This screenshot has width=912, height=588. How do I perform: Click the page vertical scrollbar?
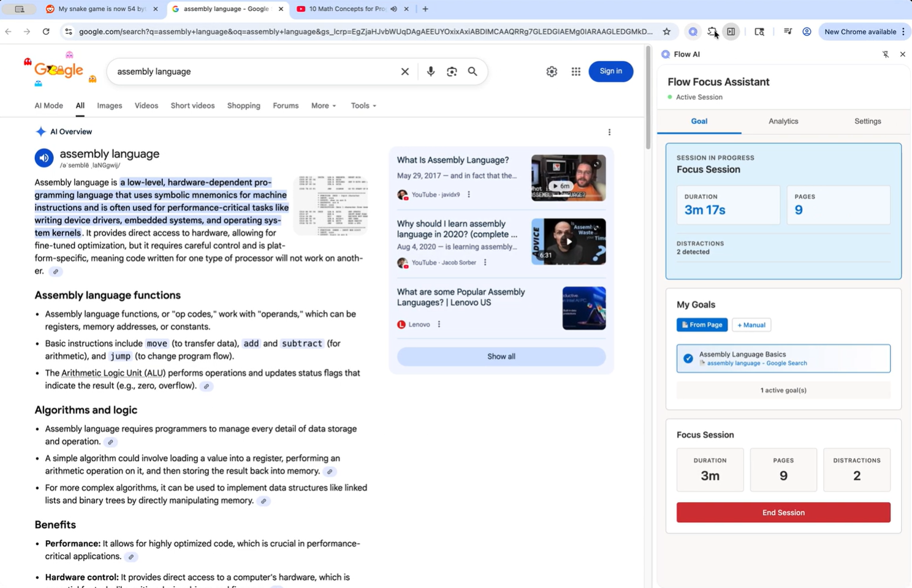click(x=648, y=98)
